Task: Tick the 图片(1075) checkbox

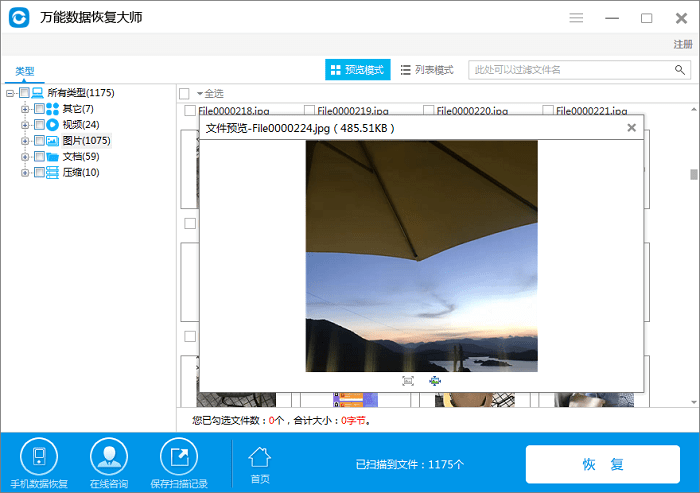Action: tap(39, 141)
